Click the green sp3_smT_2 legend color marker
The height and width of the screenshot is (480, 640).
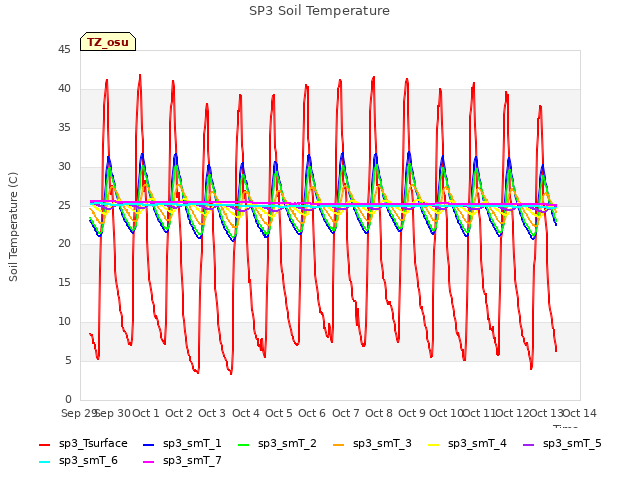tap(244, 444)
